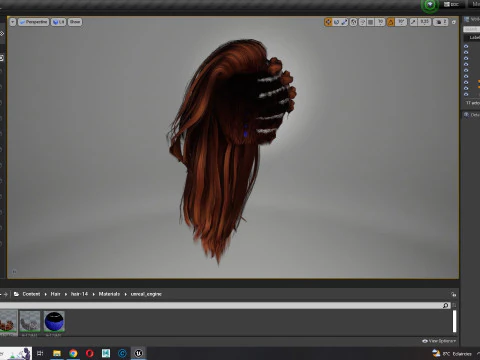This screenshot has width=480, height=360.
Task: Open the Perspective view mode menu
Action: coord(33,22)
